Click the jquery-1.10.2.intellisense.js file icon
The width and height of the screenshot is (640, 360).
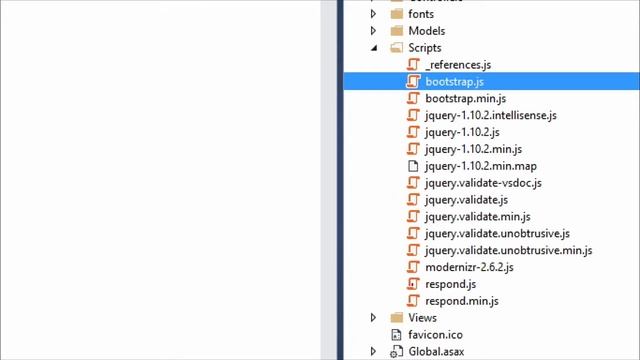click(x=413, y=116)
